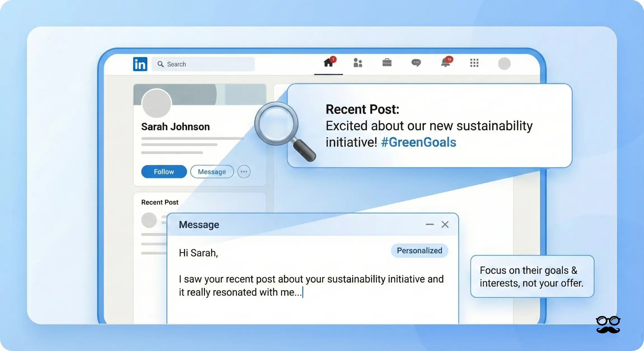This screenshot has width=644, height=351.
Task: Open the Jobs briefcase icon
Action: (387, 63)
